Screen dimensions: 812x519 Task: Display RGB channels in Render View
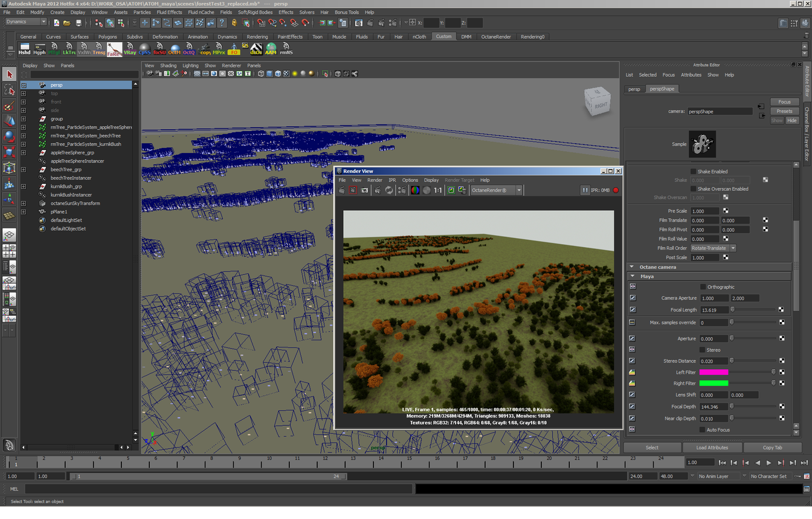click(415, 190)
